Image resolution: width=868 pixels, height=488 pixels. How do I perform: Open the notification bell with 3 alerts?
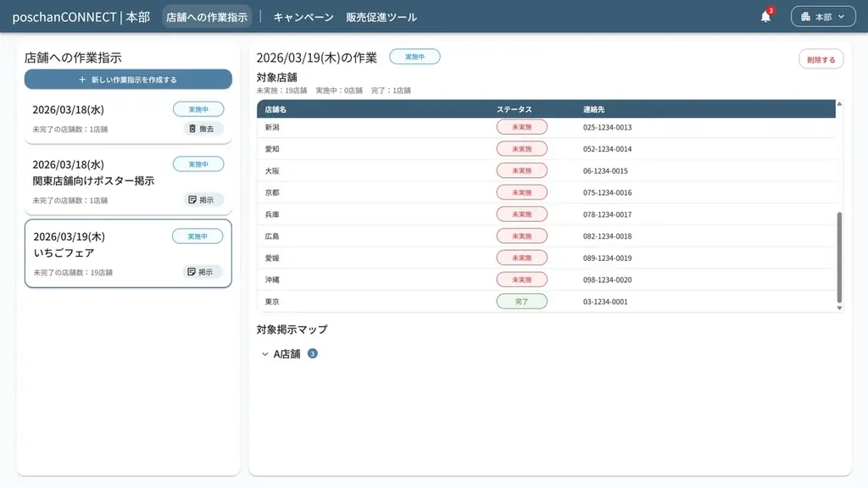click(765, 15)
